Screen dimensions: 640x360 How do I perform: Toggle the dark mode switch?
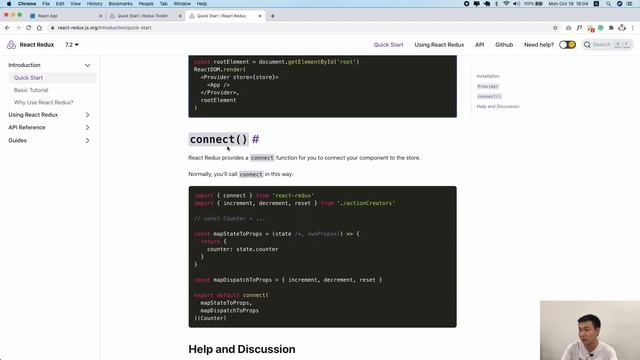click(x=567, y=44)
